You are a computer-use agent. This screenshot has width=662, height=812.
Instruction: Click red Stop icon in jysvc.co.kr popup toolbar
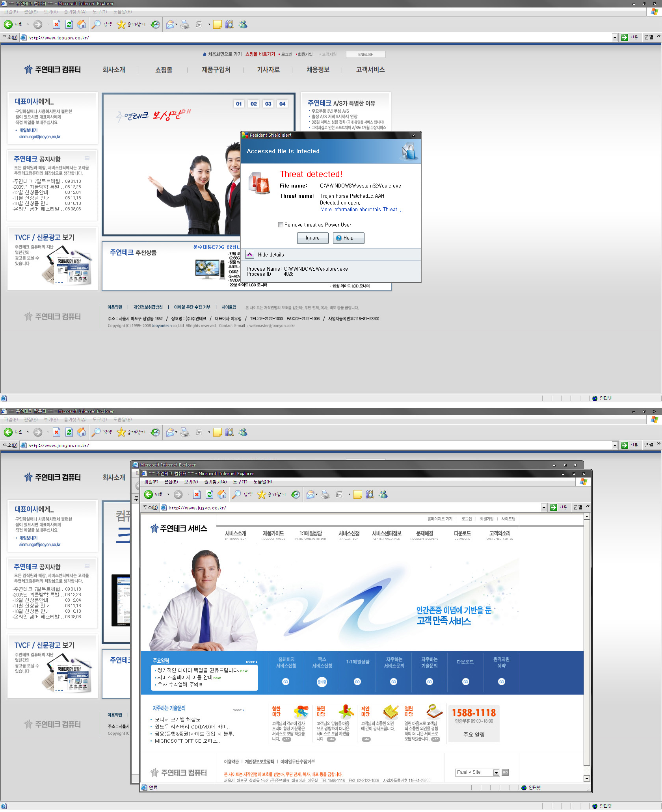point(197,494)
